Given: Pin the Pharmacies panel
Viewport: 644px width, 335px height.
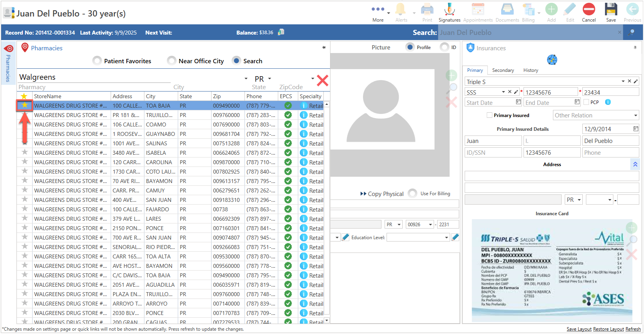Looking at the screenshot, I should tap(324, 48).
